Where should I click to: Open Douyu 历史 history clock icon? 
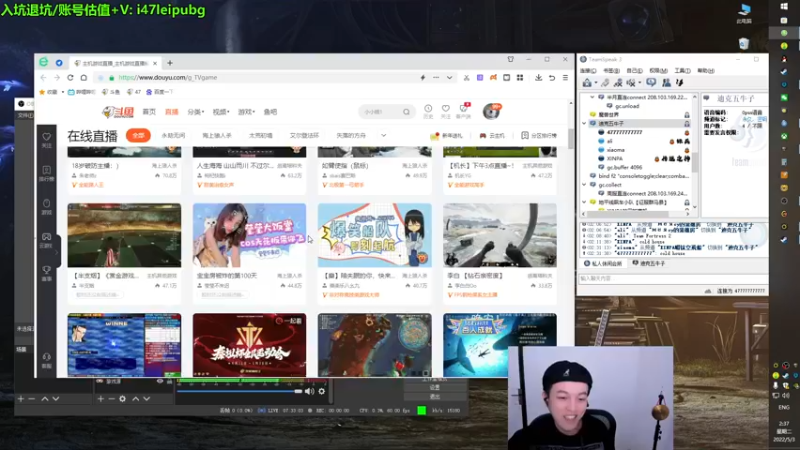[x=428, y=111]
